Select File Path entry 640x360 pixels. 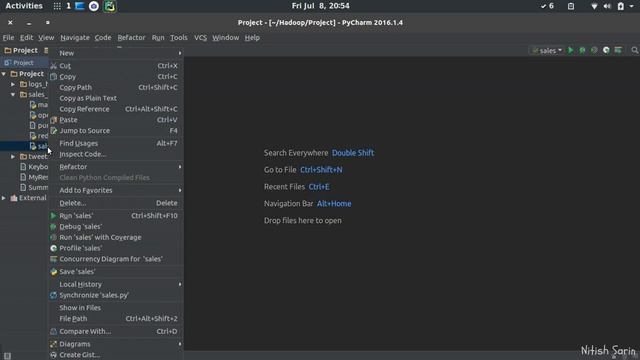(x=116, y=318)
